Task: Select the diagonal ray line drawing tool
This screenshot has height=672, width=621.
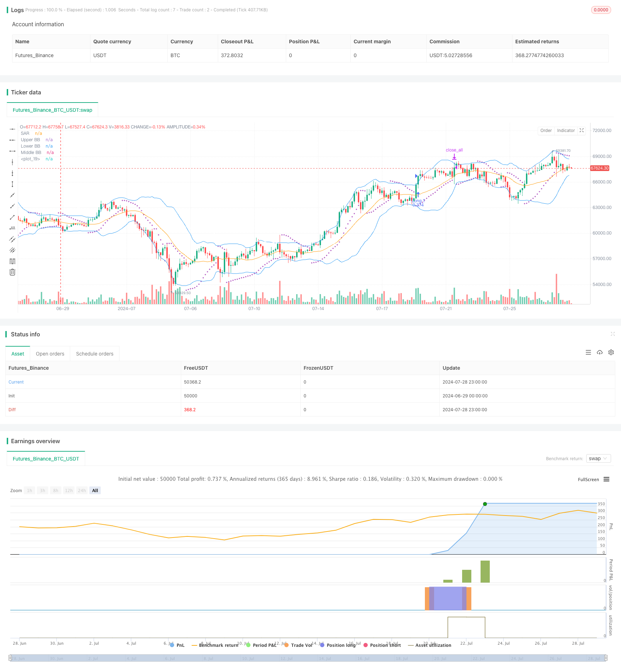Action: pyautogui.click(x=12, y=206)
